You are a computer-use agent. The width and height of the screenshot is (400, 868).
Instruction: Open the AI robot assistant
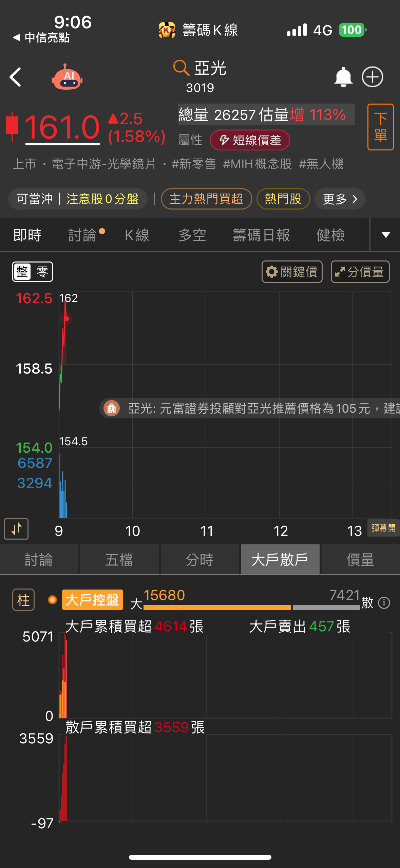coord(67,77)
